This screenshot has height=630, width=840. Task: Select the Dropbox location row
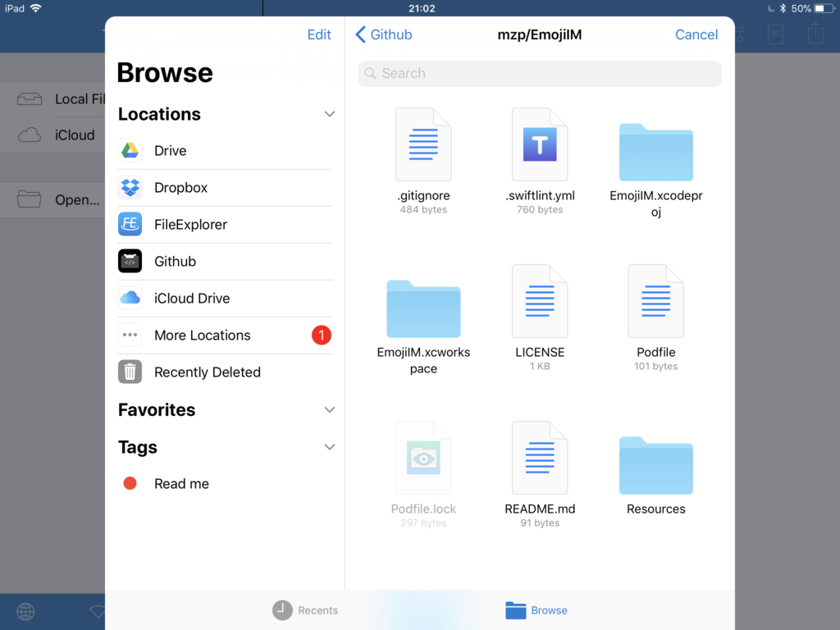[225, 188]
